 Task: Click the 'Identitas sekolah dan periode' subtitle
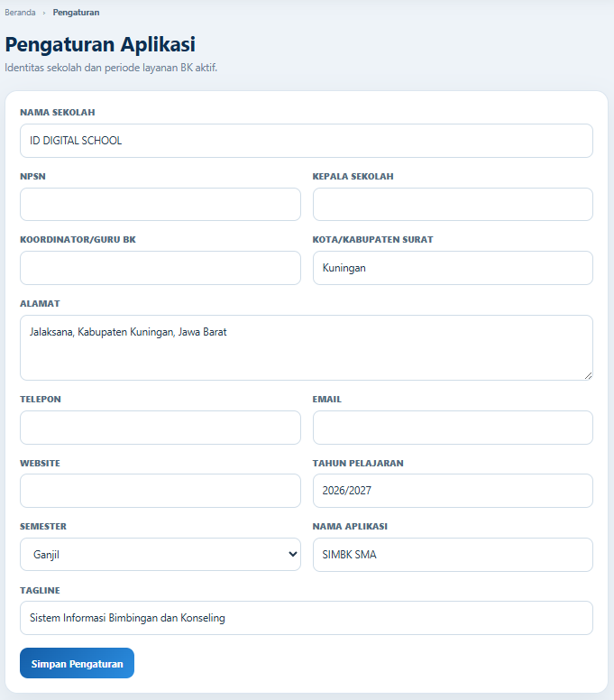pyautogui.click(x=111, y=68)
